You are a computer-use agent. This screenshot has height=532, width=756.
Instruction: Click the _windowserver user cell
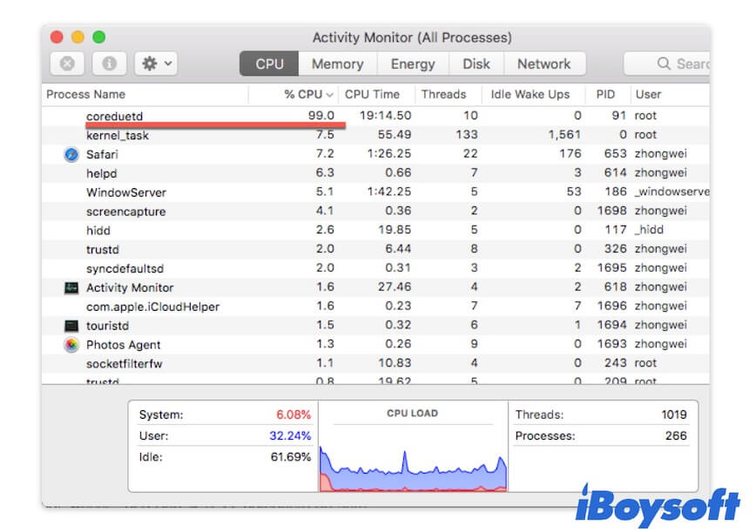(672, 192)
